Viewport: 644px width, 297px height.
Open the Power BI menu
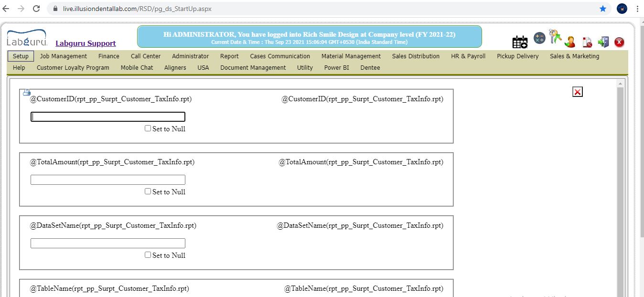(x=336, y=67)
